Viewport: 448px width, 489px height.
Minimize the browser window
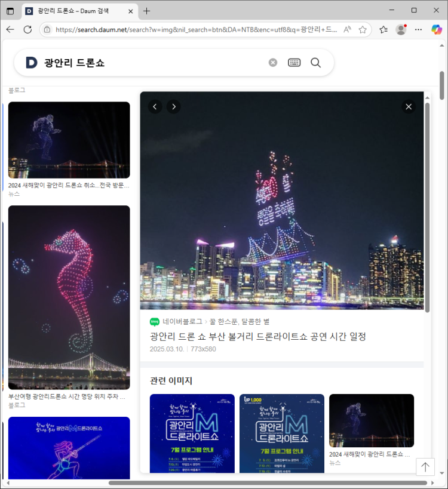[392, 10]
